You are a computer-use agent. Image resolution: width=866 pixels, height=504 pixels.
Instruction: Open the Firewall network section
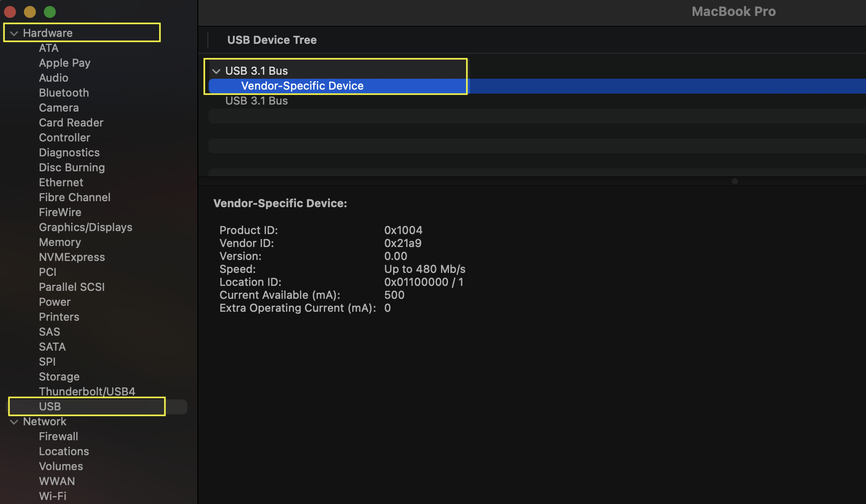[58, 437]
